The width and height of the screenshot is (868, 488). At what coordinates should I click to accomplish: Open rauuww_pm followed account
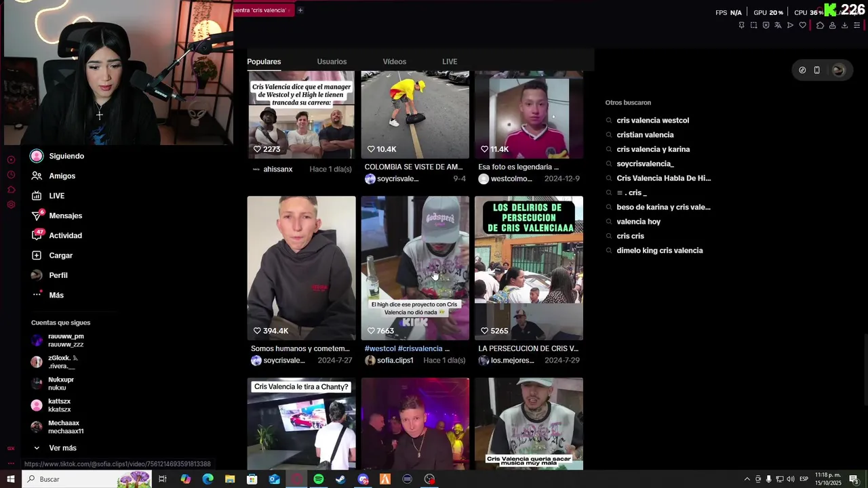pos(58,340)
